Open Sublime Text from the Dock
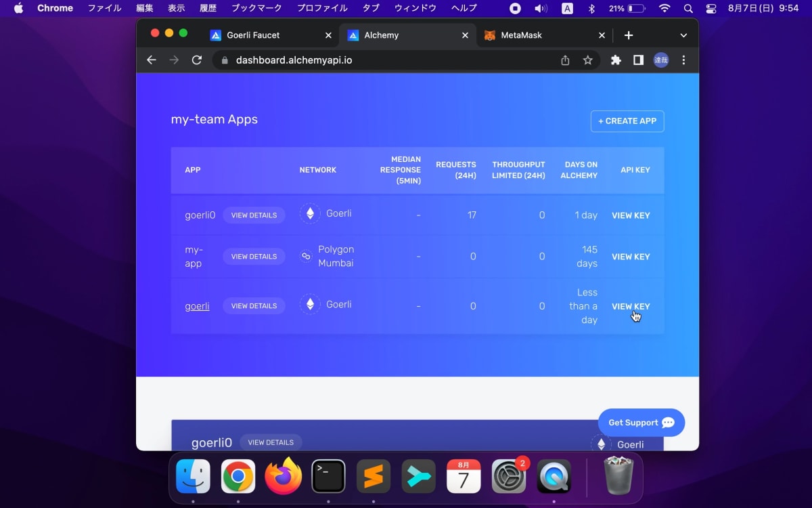 tap(374, 477)
